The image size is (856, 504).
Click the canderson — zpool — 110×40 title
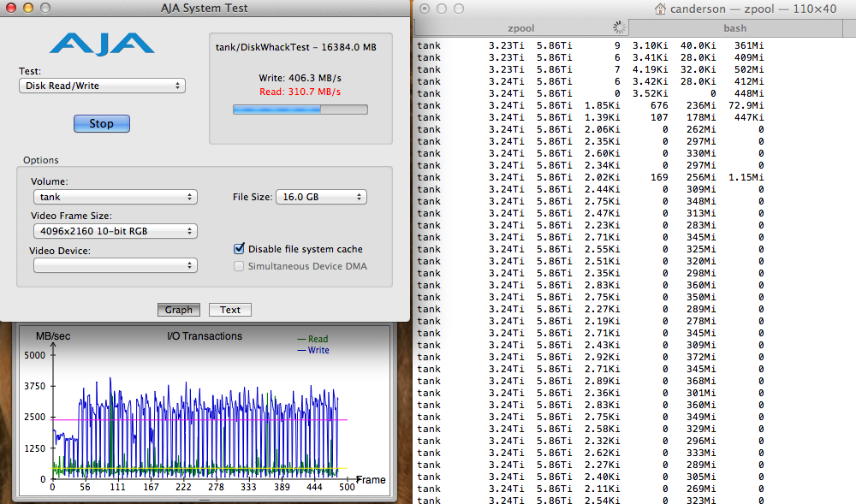point(753,9)
